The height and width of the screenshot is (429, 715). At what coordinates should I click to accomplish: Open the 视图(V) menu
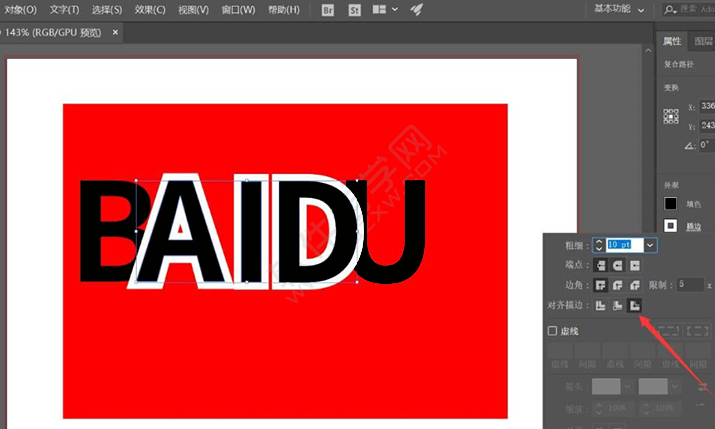coord(193,10)
